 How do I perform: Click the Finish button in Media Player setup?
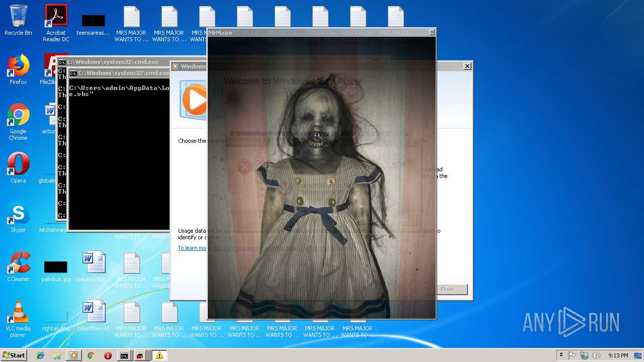[447, 290]
